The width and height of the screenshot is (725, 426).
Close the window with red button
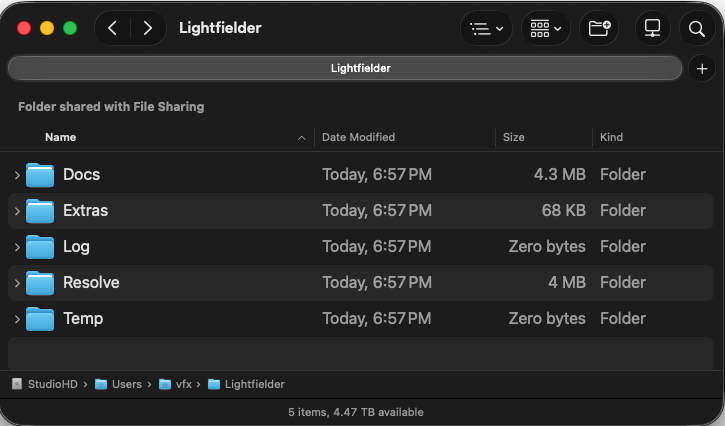point(24,28)
